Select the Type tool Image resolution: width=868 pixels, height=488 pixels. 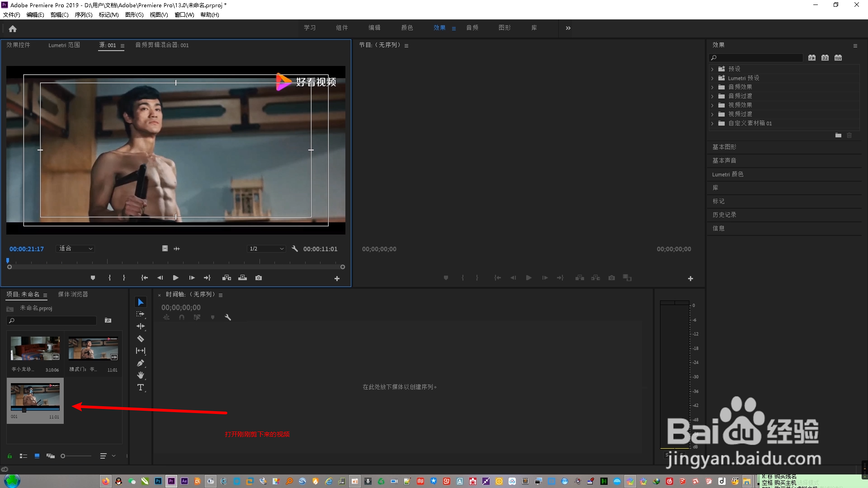141,387
